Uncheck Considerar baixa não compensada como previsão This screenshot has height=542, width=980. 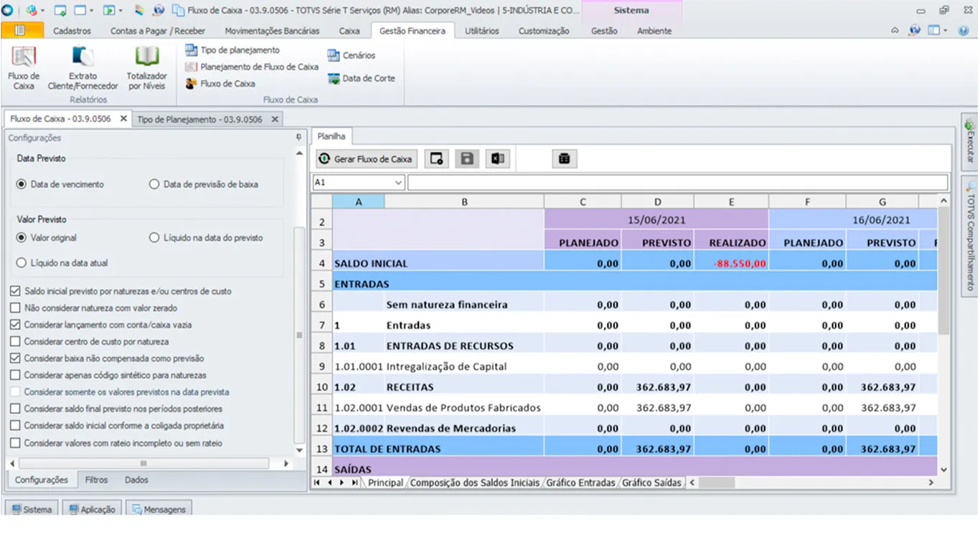[x=15, y=358]
